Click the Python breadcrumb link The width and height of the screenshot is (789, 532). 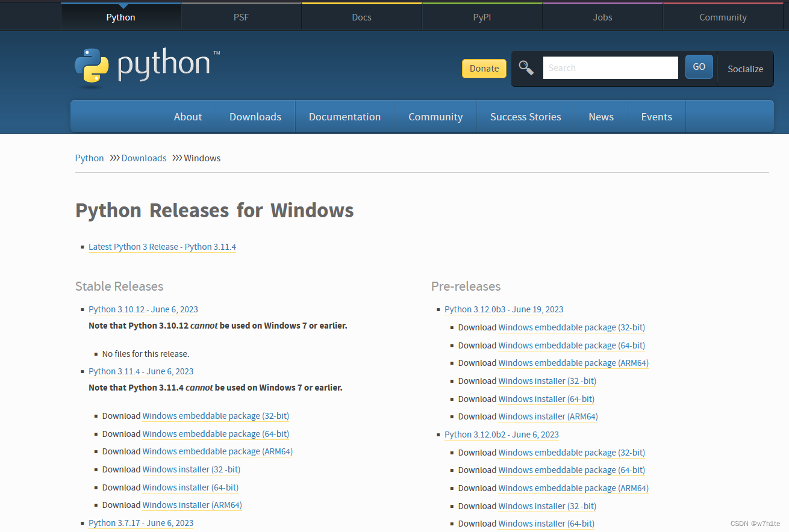tap(90, 158)
